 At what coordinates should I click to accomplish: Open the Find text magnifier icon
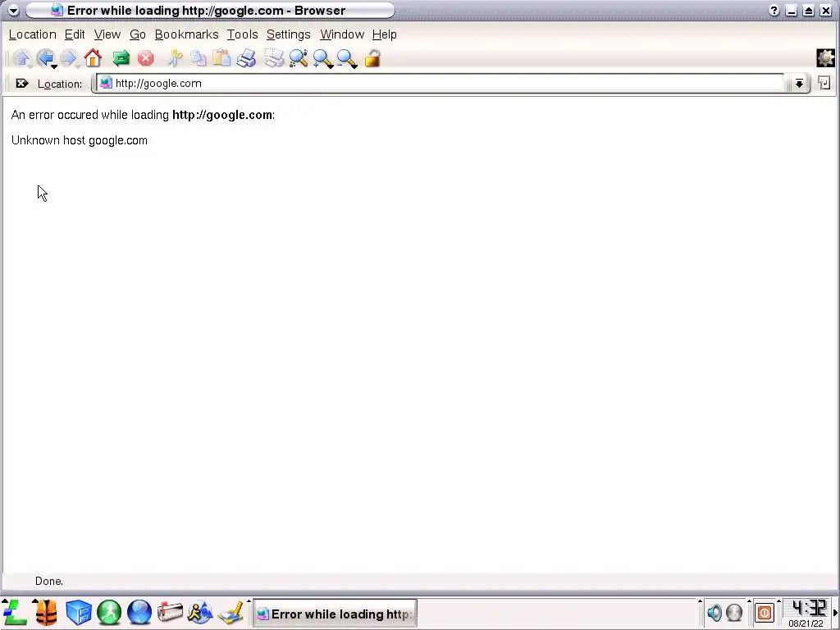299,58
